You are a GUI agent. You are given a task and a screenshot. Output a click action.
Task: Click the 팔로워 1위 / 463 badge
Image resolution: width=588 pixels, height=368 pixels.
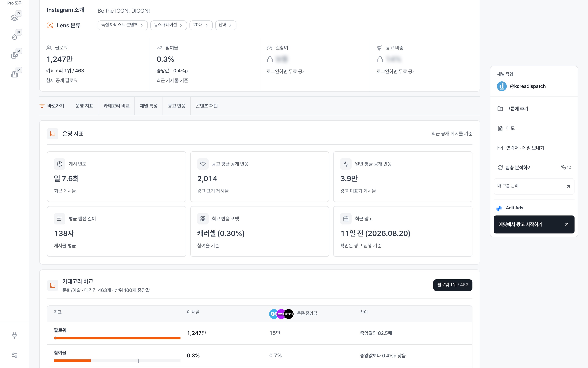point(453,285)
